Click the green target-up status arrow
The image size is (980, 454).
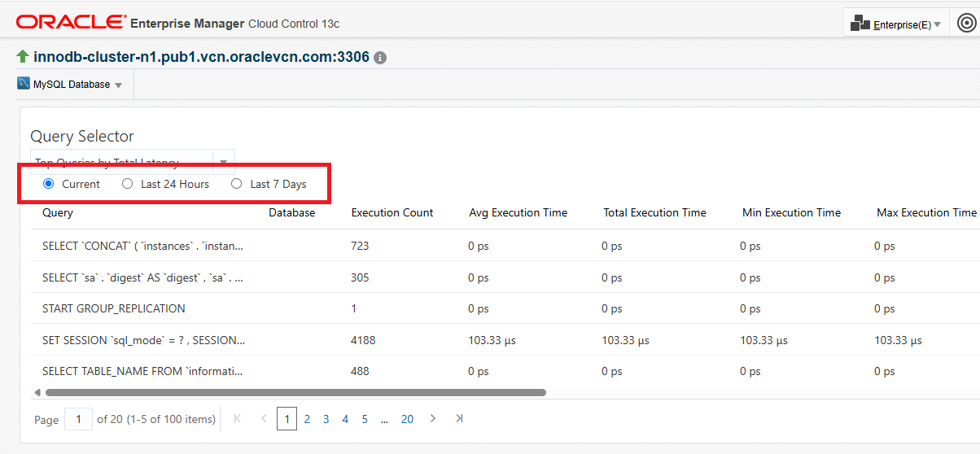[23, 57]
